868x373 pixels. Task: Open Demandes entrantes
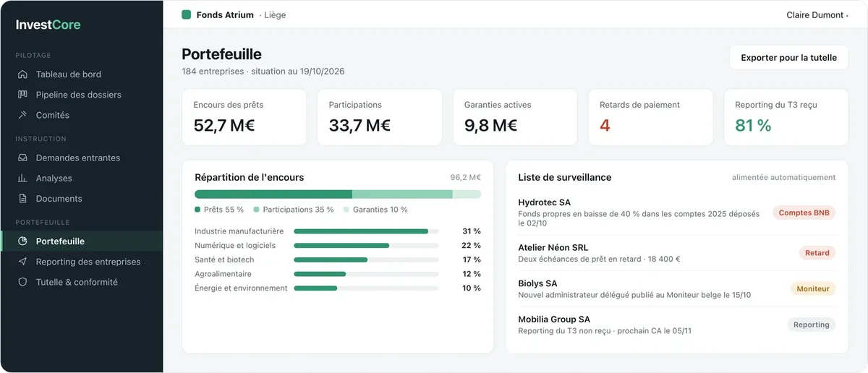click(81, 158)
